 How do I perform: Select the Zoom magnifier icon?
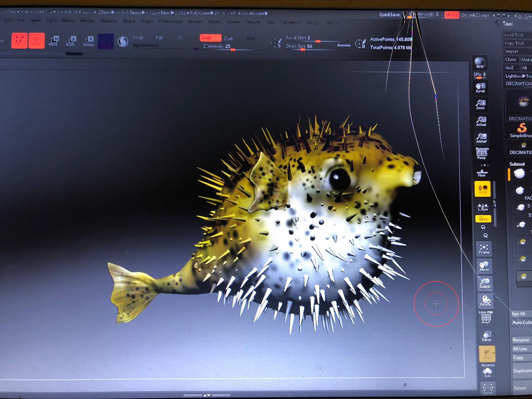click(x=480, y=104)
